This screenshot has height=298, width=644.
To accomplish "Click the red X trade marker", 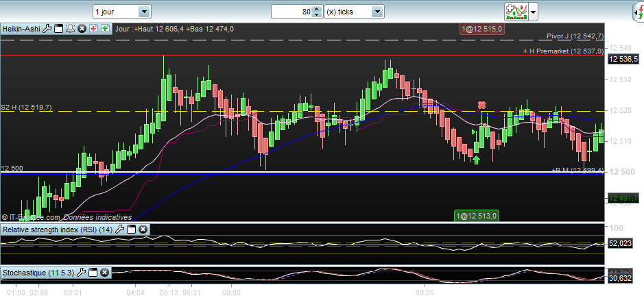I will [481, 105].
